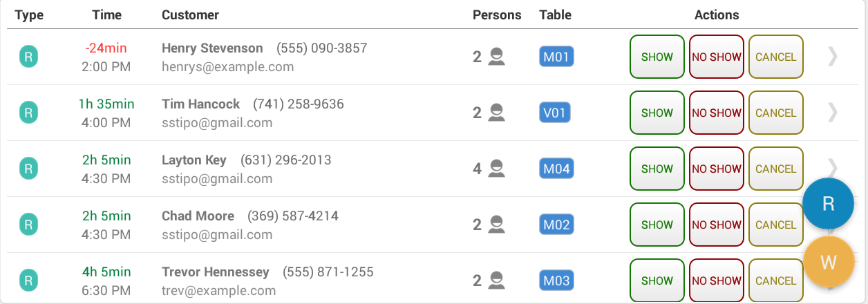Viewport: 868px width, 304px height.
Task: Mark Tim Hancock as NO SHOW
Action: [x=717, y=113]
